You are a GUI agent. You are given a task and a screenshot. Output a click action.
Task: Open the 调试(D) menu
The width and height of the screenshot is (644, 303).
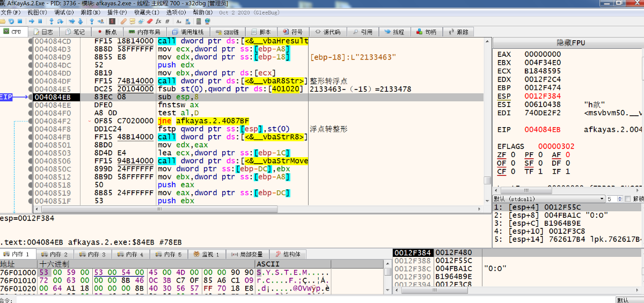(64, 12)
